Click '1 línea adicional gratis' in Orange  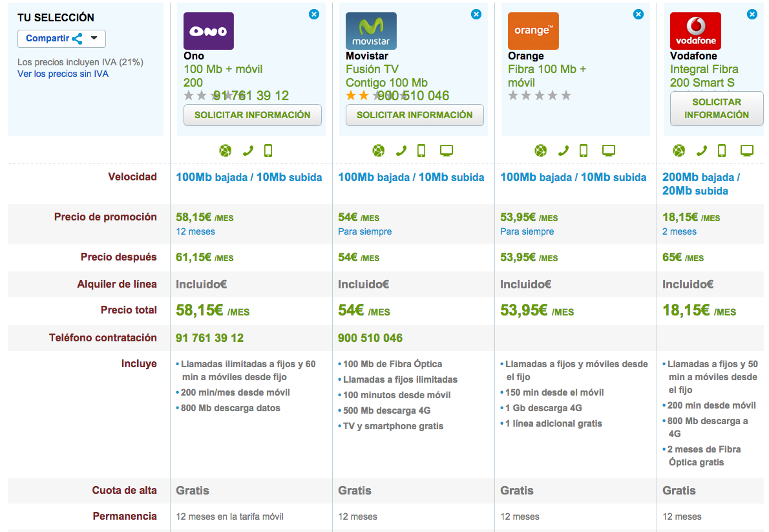(553, 423)
